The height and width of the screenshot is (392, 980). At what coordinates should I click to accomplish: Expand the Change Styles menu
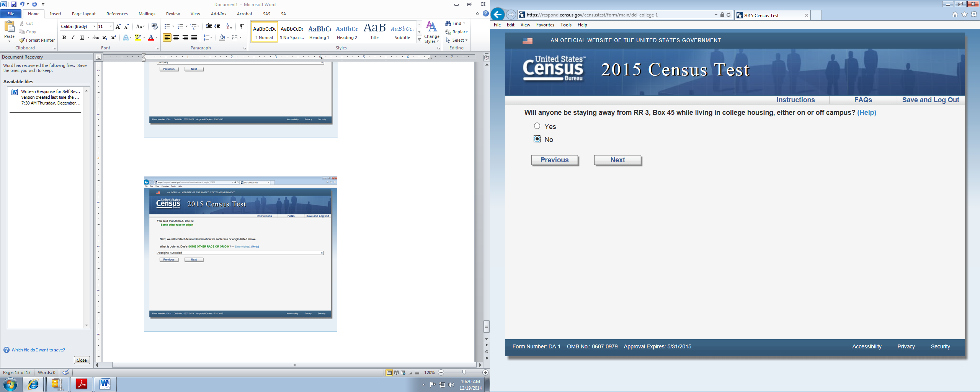(431, 32)
